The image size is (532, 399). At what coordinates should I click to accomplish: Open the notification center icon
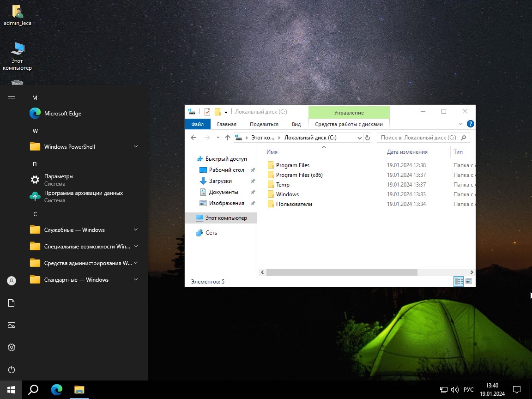click(x=517, y=389)
